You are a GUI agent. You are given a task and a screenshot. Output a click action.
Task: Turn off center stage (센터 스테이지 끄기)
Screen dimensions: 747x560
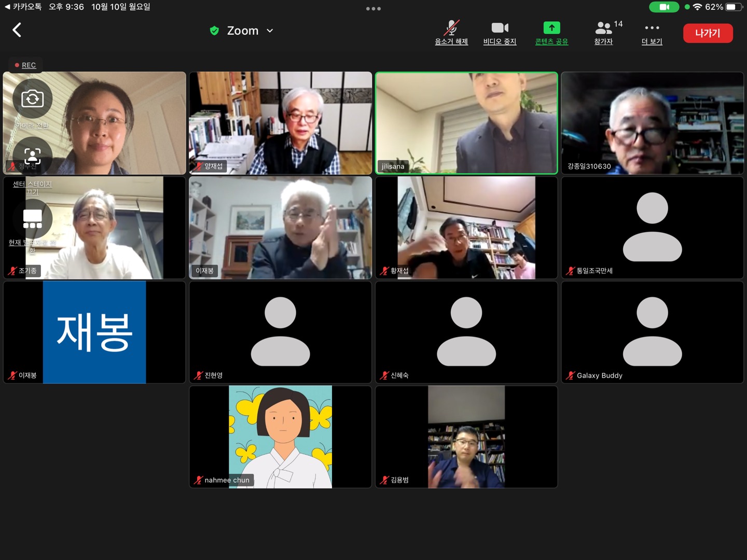click(32, 188)
